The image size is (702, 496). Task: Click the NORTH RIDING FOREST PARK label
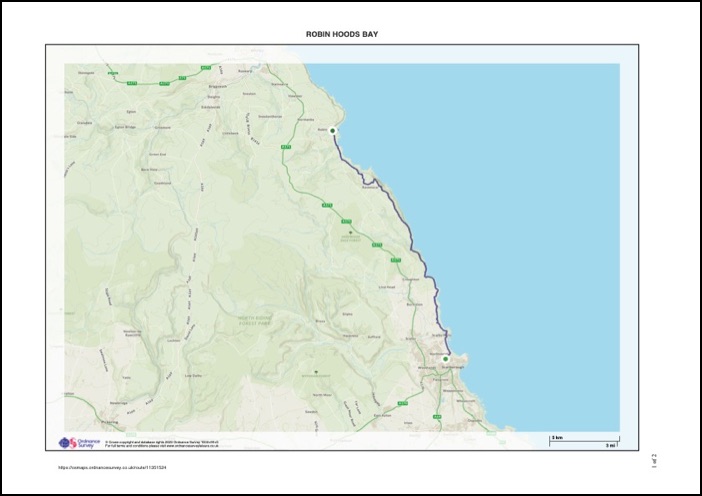point(255,321)
